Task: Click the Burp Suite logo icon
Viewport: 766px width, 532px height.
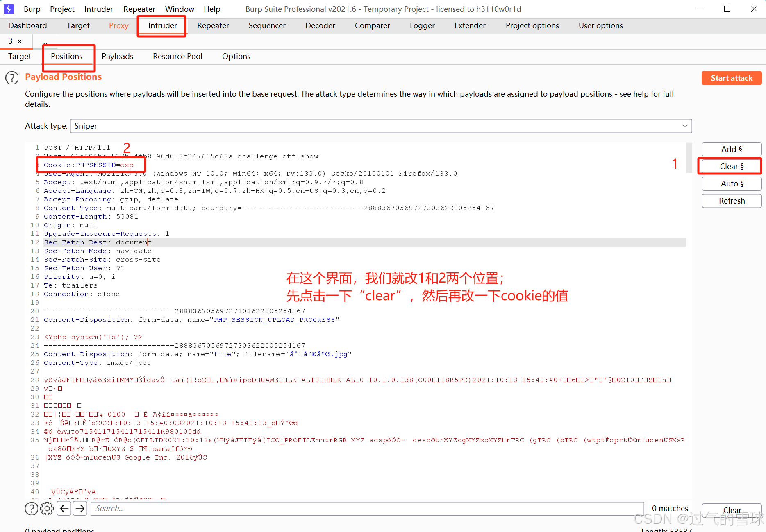Action: coord(8,9)
